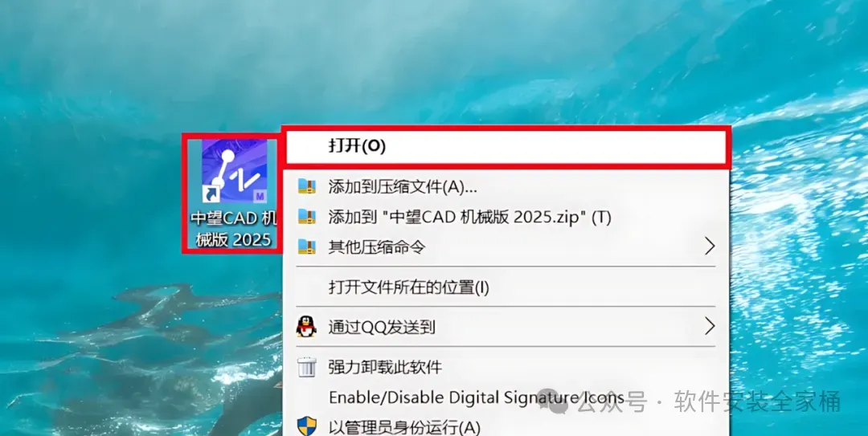The height and width of the screenshot is (436, 868).
Task: Click the archive icon beside 其他压缩命令
Action: click(306, 247)
